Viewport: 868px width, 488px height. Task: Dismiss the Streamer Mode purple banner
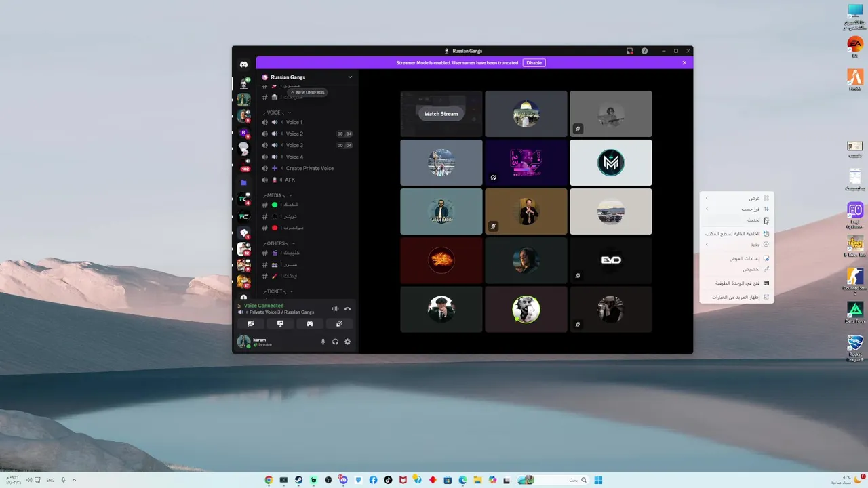point(684,62)
